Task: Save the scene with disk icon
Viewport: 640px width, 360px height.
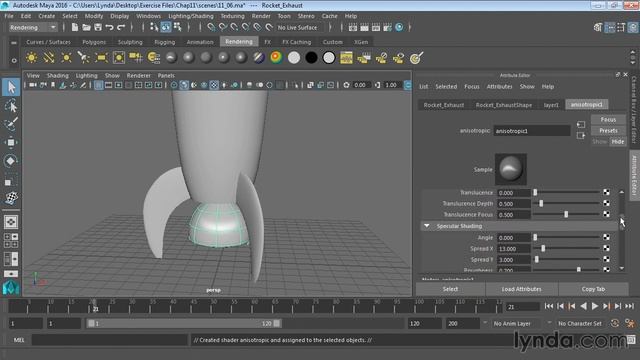Action: click(98, 27)
